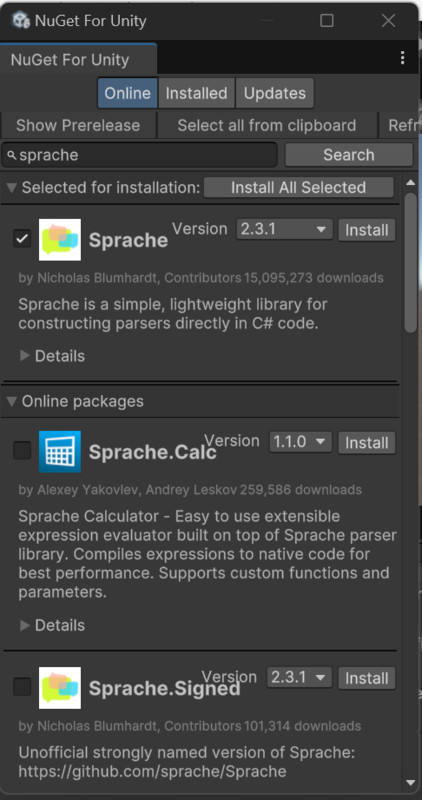Check the Sprache.Signed package checkbox
This screenshot has height=800, width=422.
[x=22, y=687]
